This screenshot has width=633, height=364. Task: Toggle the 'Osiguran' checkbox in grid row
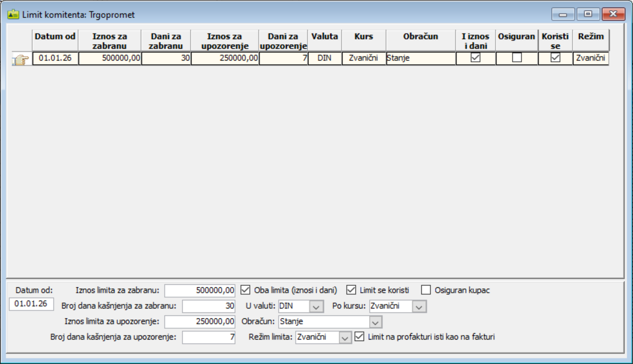517,57
